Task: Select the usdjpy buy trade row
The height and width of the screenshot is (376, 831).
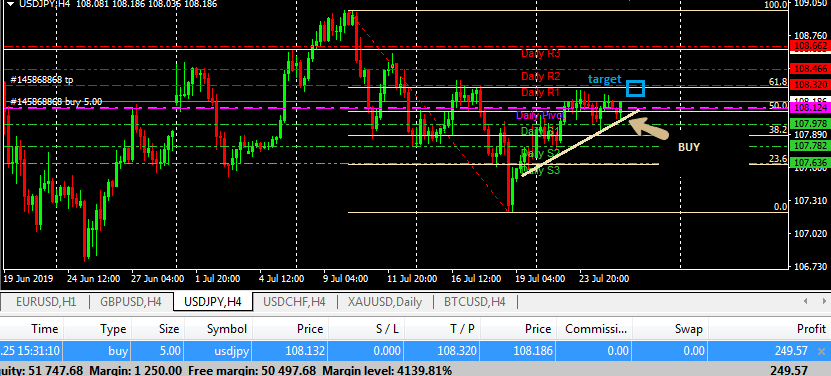Action: pyautogui.click(x=416, y=351)
